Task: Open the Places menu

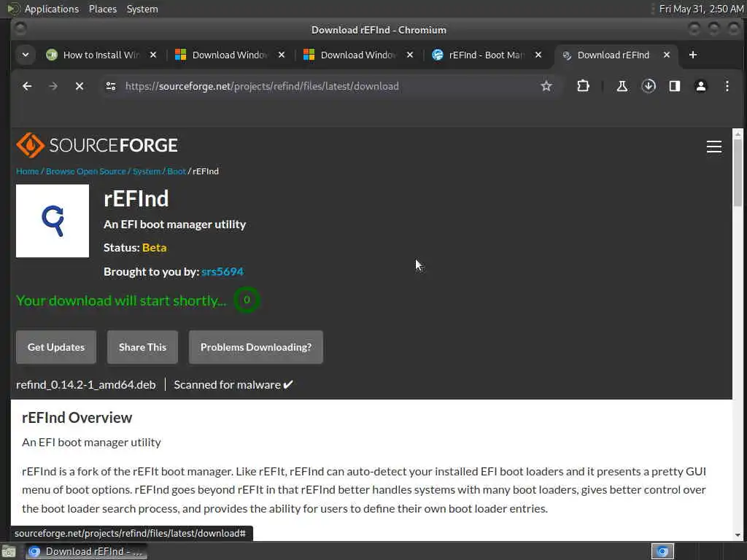Action: [x=103, y=9]
